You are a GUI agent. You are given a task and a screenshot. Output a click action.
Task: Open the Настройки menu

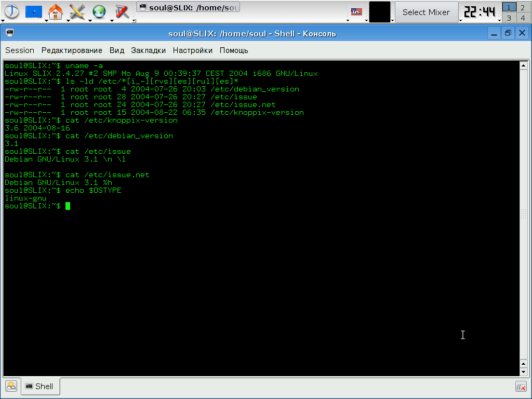click(x=193, y=50)
